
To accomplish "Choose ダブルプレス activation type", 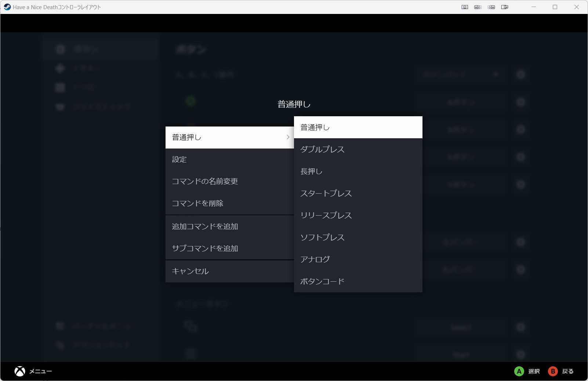I will tap(358, 149).
